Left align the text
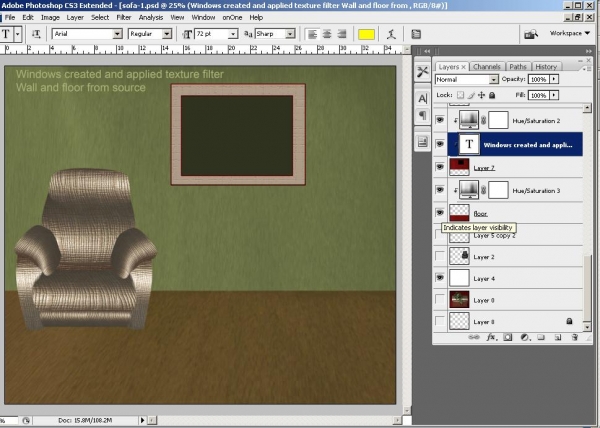This screenshot has height=428, width=600. tap(312, 34)
